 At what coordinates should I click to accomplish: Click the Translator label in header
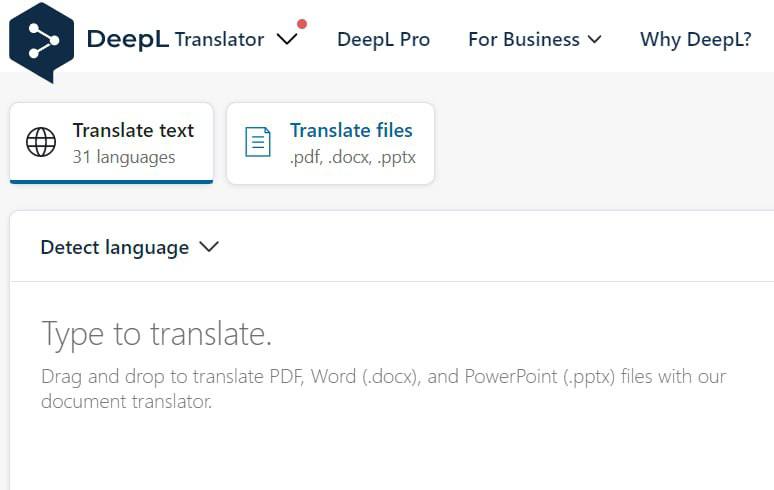tap(220, 39)
